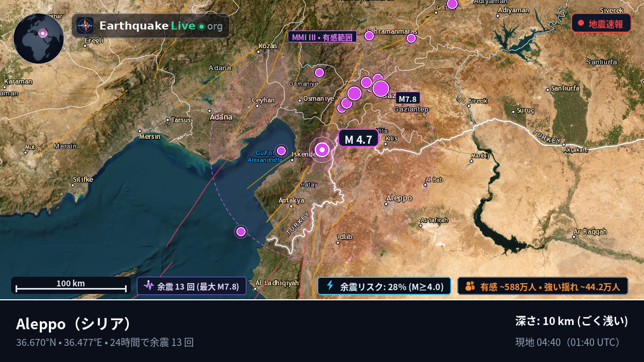Image resolution: width=644 pixels, height=362 pixels.
Task: Click the 余震リスク: 28% badge
Action: [384, 286]
